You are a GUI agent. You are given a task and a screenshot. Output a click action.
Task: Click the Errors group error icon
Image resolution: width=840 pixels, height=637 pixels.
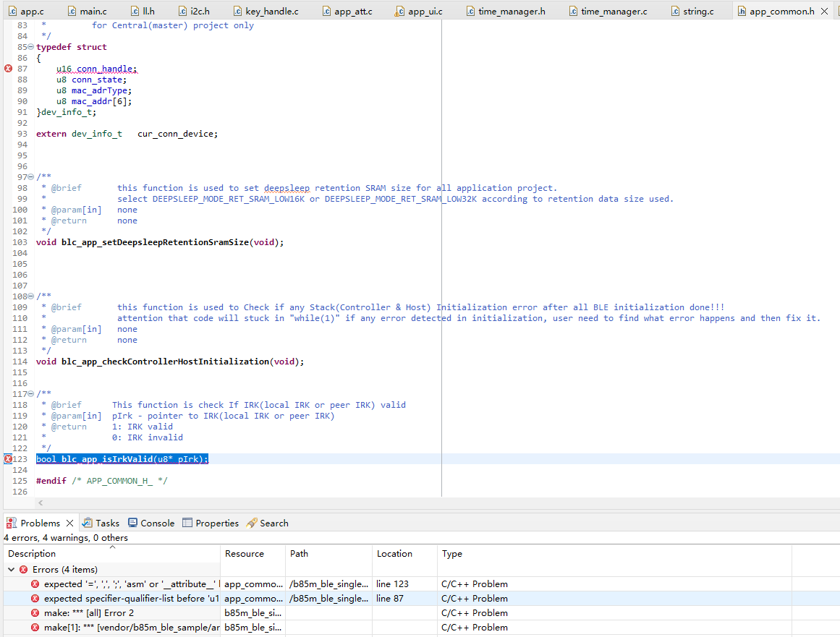click(x=24, y=570)
